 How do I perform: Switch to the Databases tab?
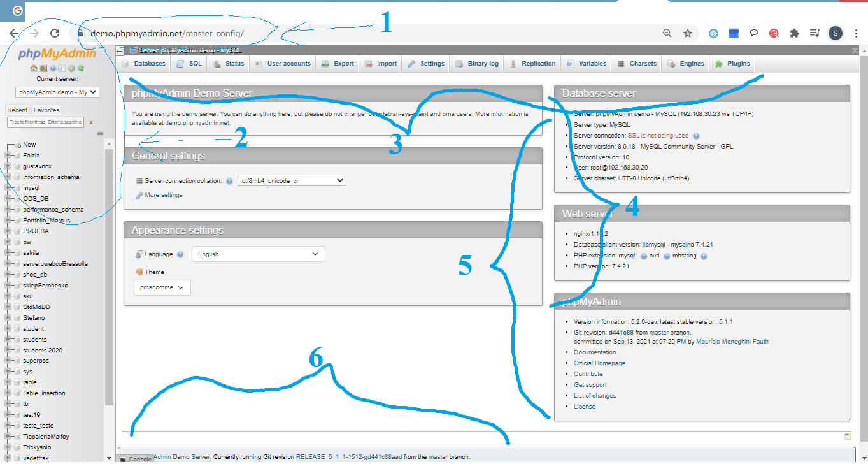[x=148, y=63]
